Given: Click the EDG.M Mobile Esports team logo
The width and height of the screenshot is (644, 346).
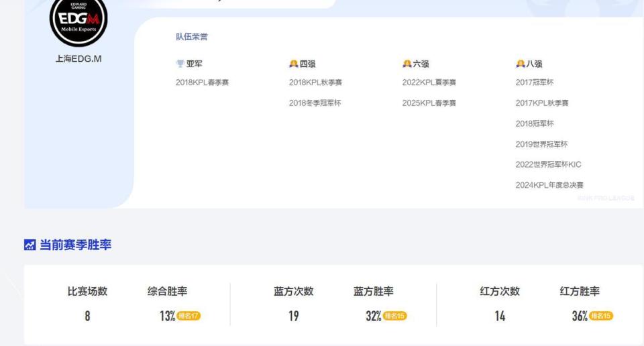Looking at the screenshot, I should (78, 20).
